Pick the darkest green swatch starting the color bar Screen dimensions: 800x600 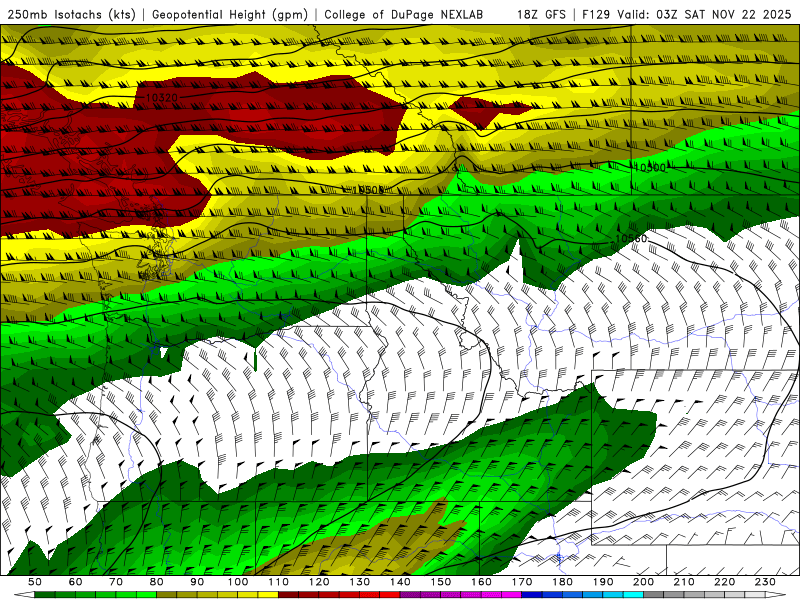coord(44,595)
